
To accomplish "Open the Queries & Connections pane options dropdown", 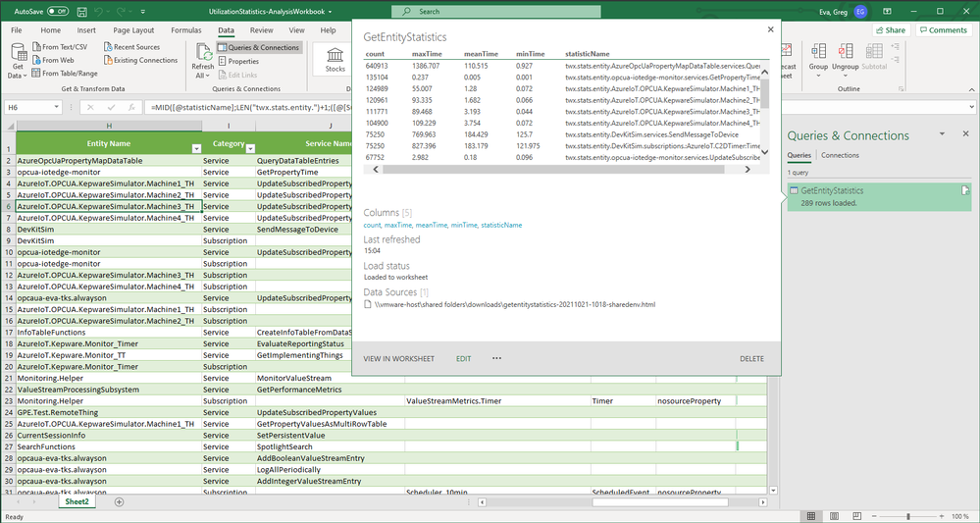I will (x=943, y=133).
